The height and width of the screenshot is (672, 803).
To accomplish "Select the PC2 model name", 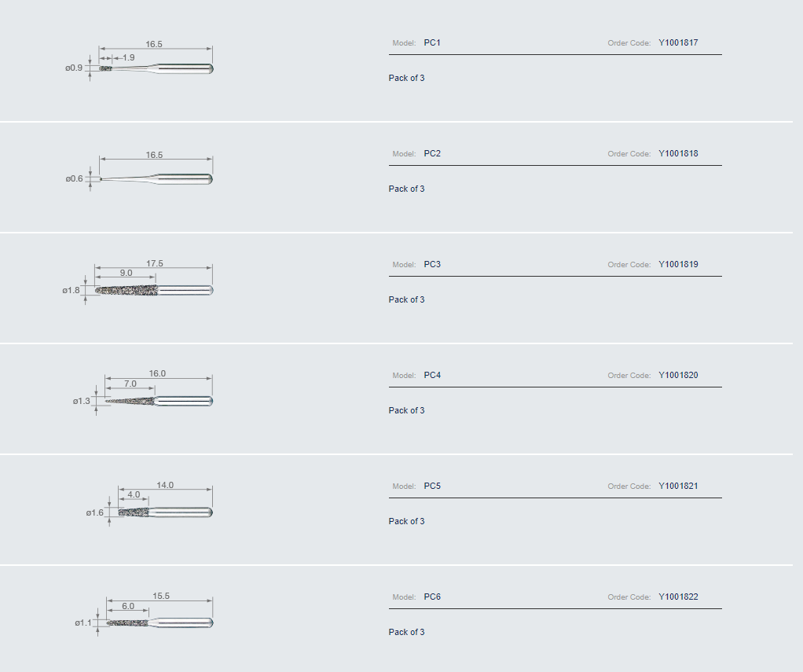I will pyautogui.click(x=432, y=154).
